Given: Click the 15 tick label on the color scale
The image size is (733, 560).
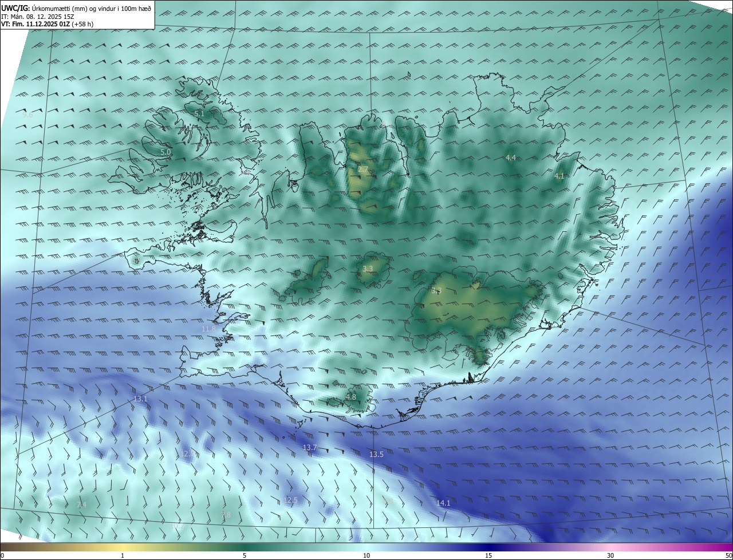Looking at the screenshot, I should [x=488, y=555].
